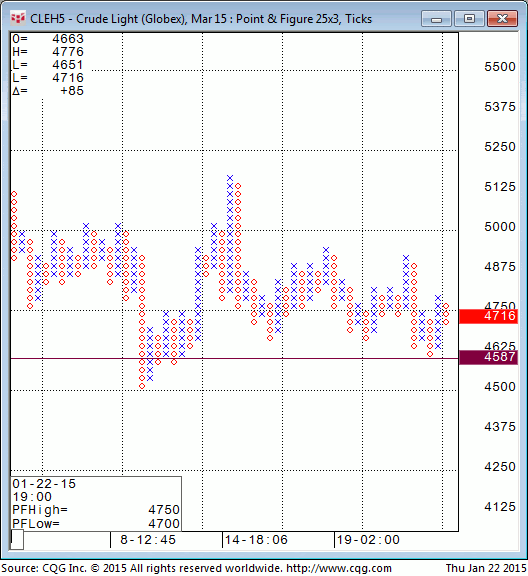528x576 pixels.
Task: Click the O= 4663 open value
Action: [48, 39]
